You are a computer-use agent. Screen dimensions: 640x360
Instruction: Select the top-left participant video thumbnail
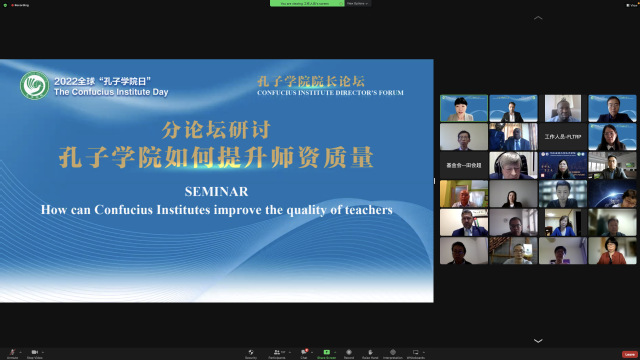[464, 108]
